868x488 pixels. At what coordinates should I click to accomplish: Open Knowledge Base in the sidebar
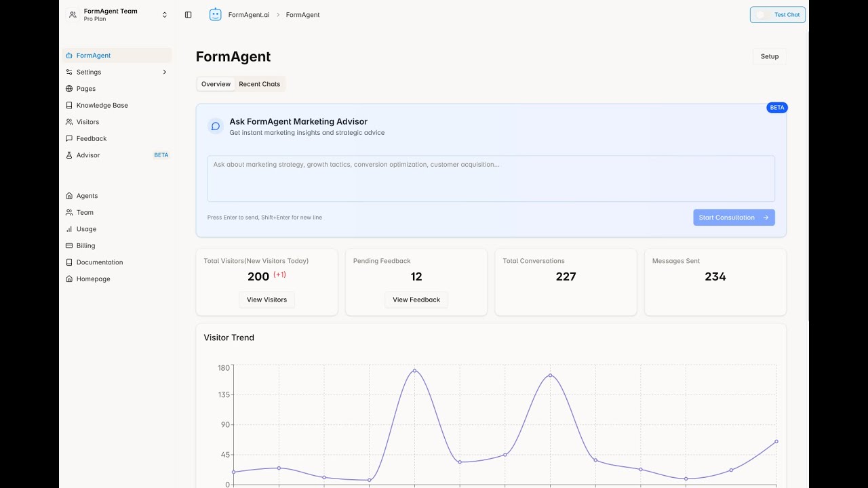click(x=117, y=105)
